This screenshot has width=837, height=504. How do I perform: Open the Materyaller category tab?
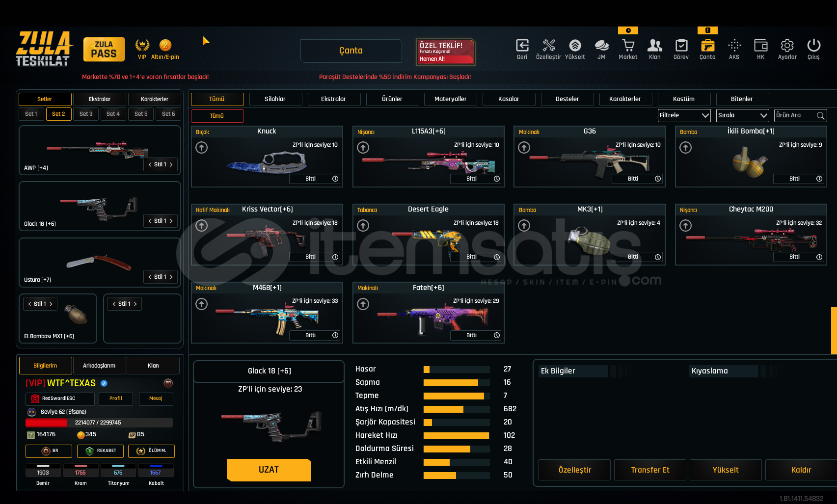click(451, 99)
